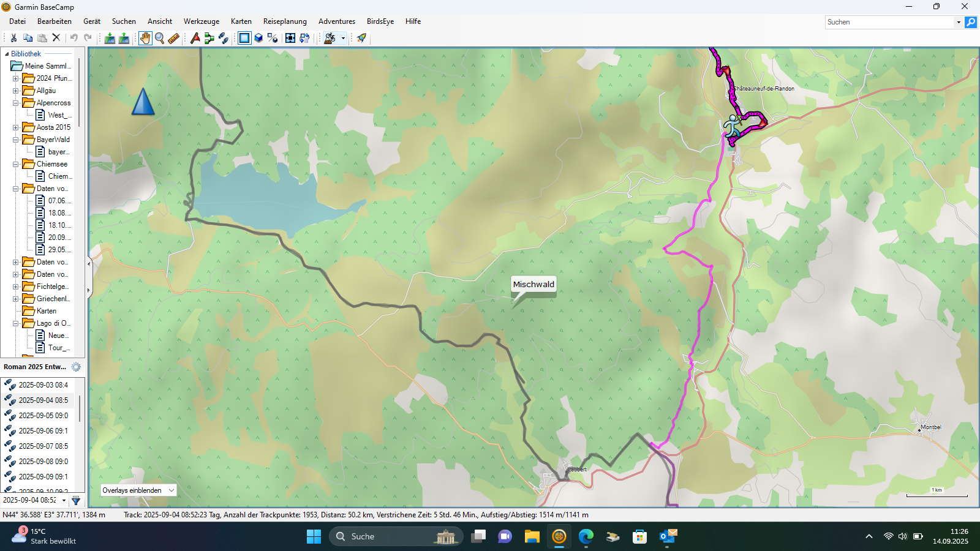The height and width of the screenshot is (551, 980).
Task: Select the new waypoint flag tool
Action: [195, 38]
